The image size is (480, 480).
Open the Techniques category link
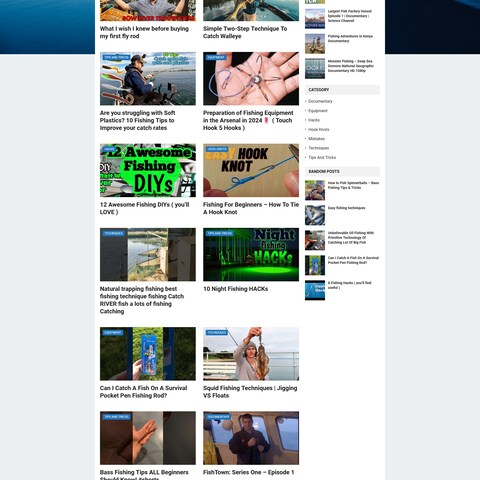[318, 148]
